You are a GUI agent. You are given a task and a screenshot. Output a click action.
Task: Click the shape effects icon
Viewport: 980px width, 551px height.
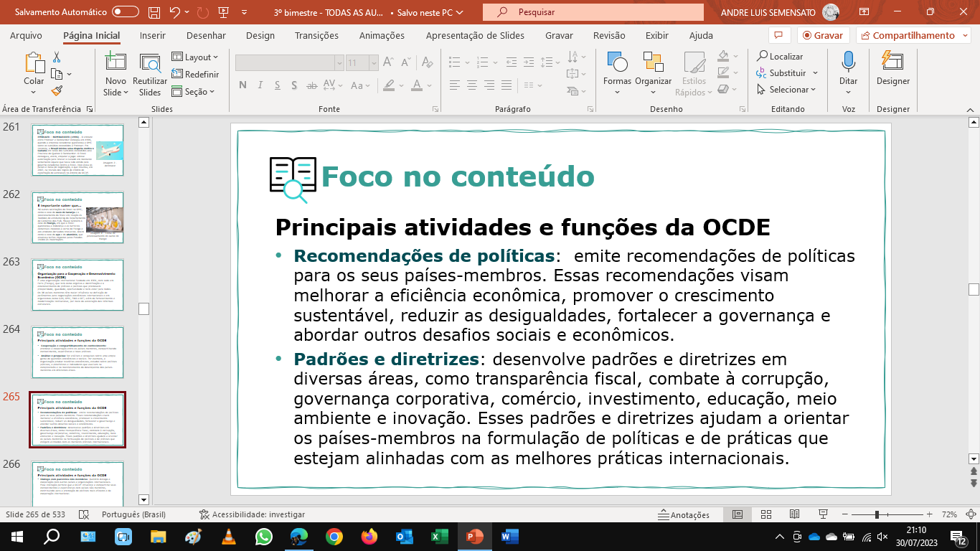(723, 89)
